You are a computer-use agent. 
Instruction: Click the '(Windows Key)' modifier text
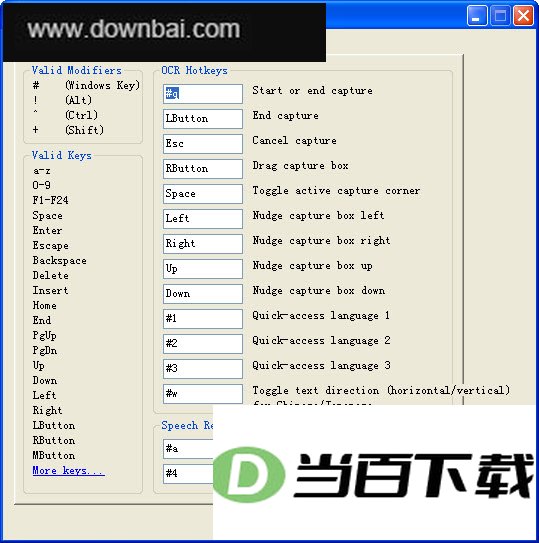point(103,85)
